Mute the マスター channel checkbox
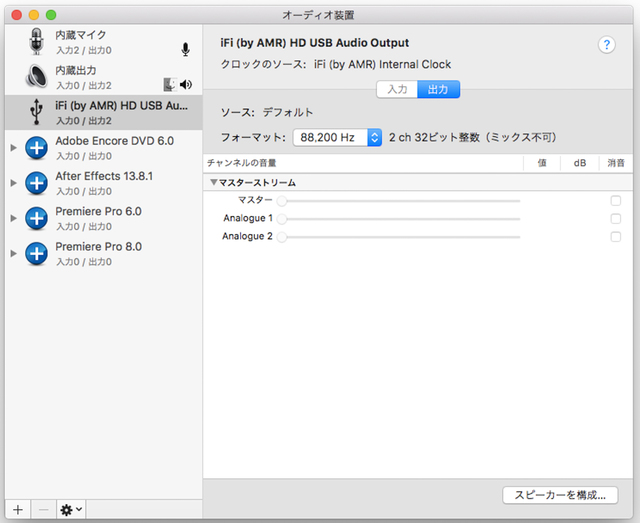Viewport: 640px width, 523px height. coord(615,201)
